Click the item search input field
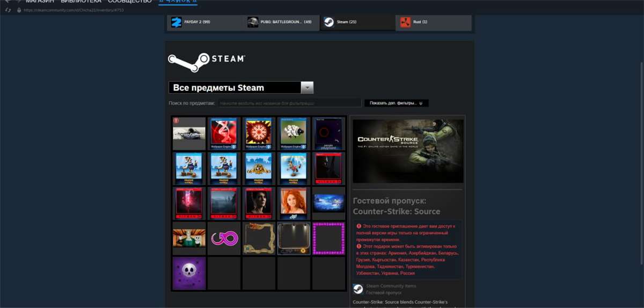644x308 pixels. click(x=290, y=103)
